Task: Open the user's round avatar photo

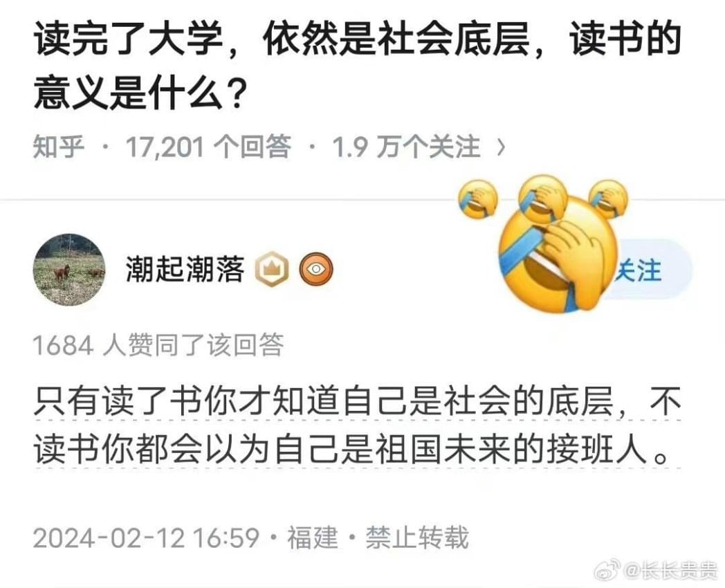Action: 69,270
